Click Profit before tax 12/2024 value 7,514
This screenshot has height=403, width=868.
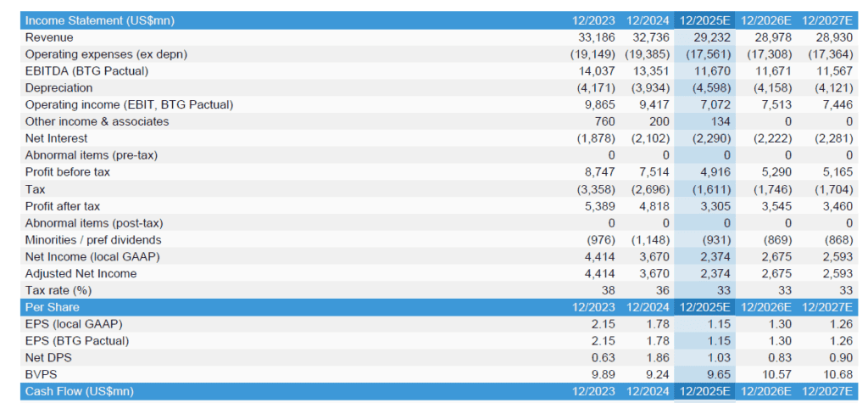653,172
